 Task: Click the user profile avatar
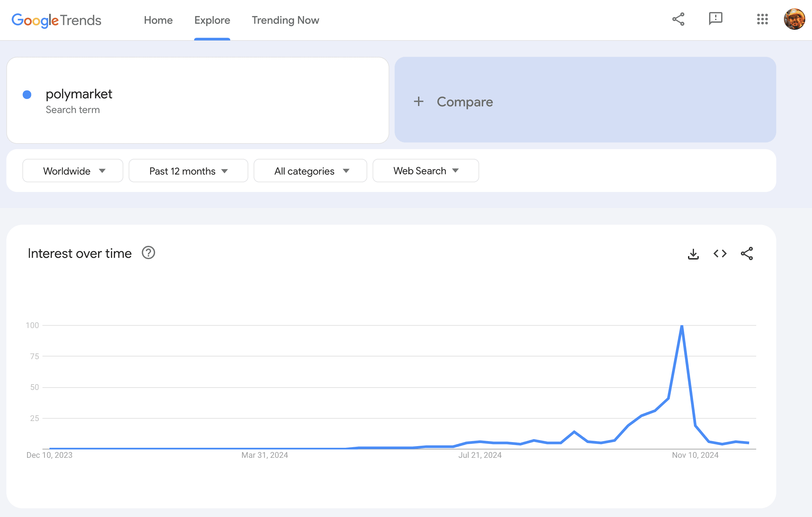[x=794, y=19]
